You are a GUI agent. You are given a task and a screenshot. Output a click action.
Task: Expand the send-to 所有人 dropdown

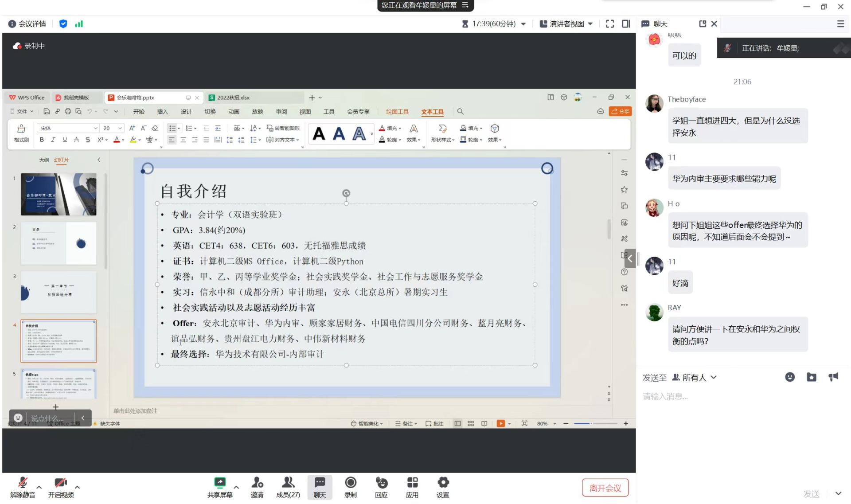695,378
